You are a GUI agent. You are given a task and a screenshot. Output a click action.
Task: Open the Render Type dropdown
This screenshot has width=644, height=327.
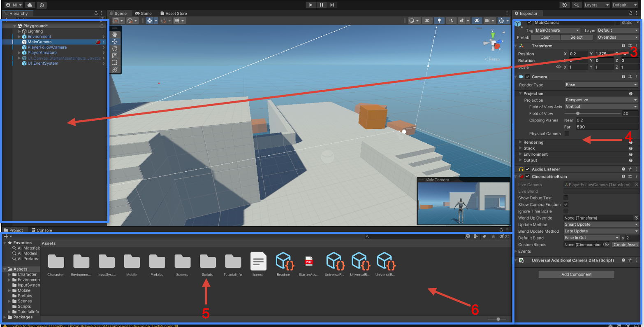coord(600,85)
